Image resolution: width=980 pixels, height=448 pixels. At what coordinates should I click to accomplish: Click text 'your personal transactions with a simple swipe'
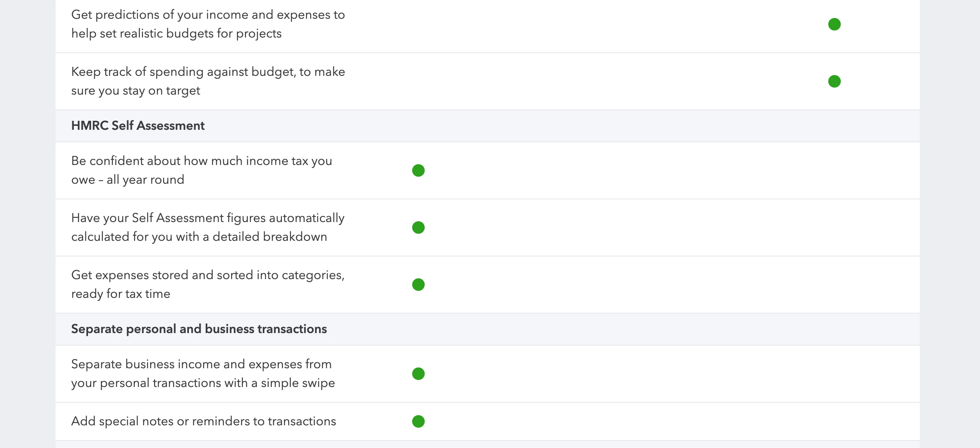[x=203, y=383]
